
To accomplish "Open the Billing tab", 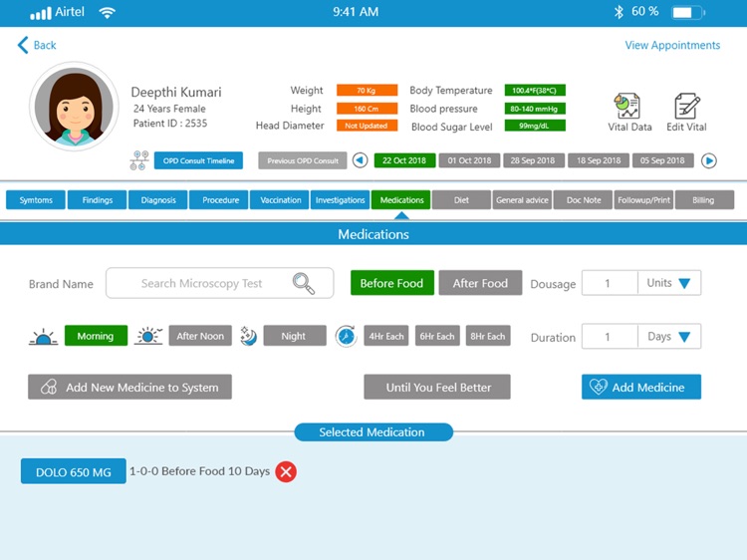I will tap(704, 200).
